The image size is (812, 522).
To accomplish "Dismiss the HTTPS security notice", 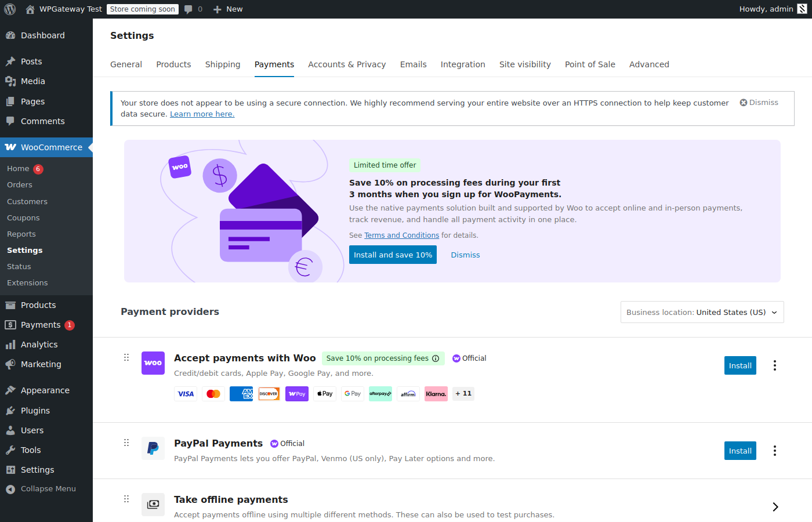I will 759,103.
